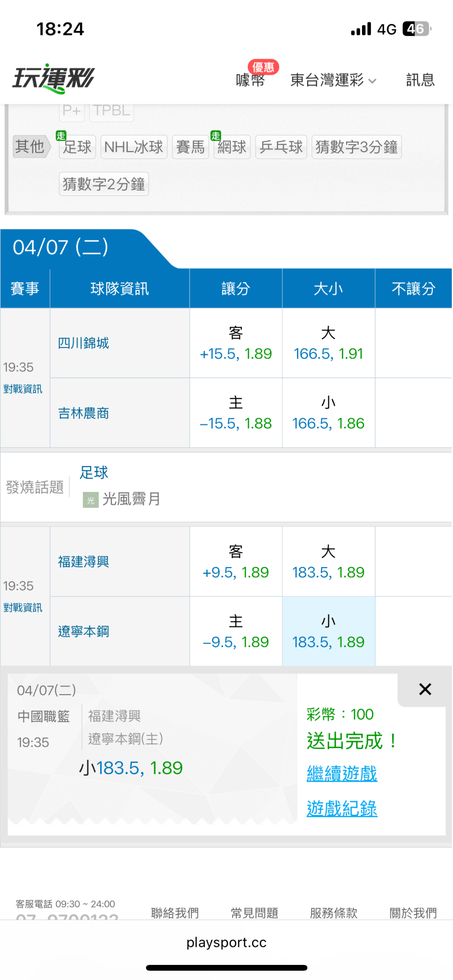
Task: Open the 乒乓球 category
Action: click(281, 147)
